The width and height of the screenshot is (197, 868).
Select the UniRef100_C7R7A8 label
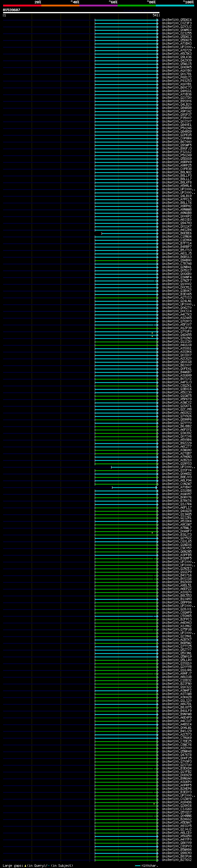176,264
